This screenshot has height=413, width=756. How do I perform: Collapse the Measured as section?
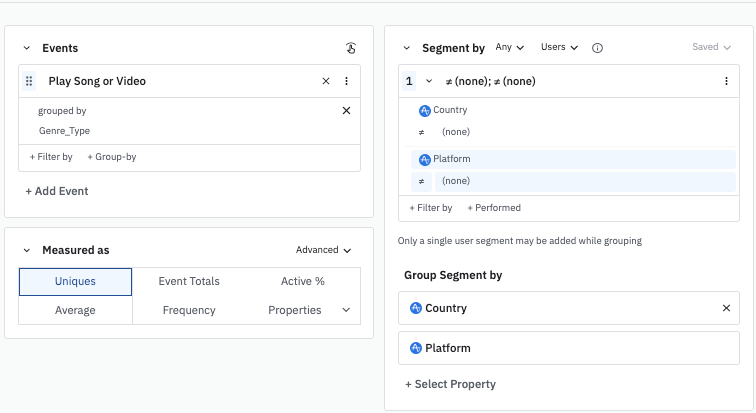(x=26, y=250)
